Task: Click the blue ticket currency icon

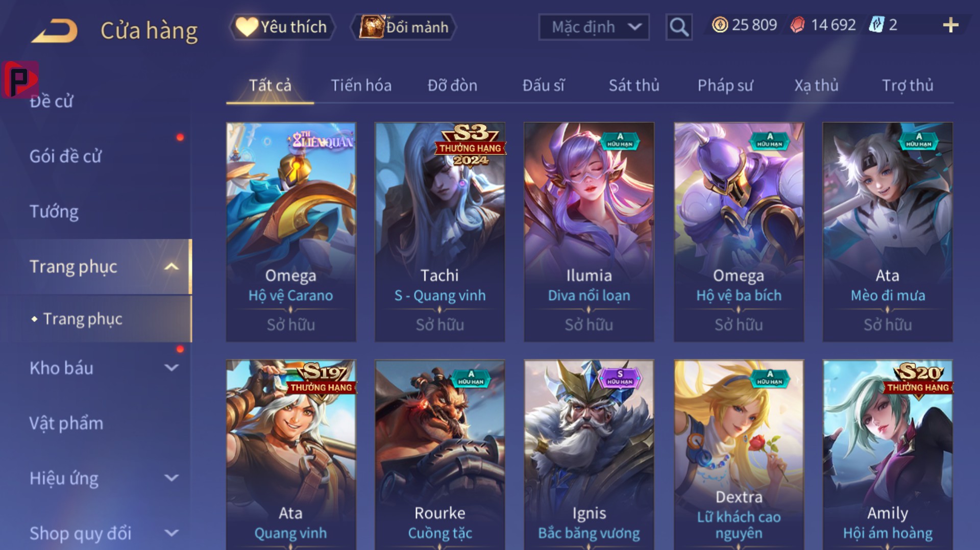Action: [x=876, y=25]
